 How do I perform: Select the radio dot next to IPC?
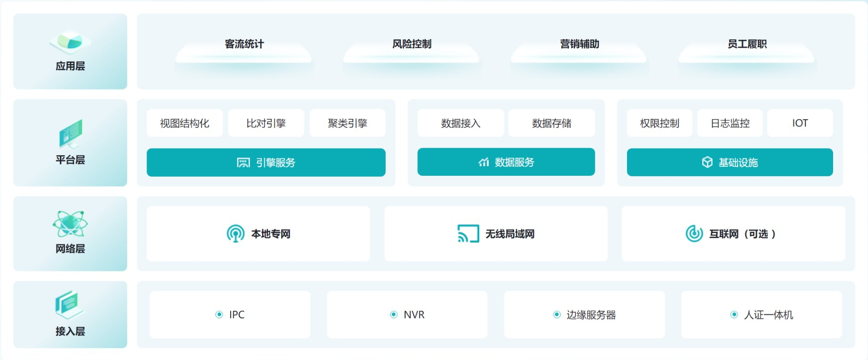coord(219,315)
